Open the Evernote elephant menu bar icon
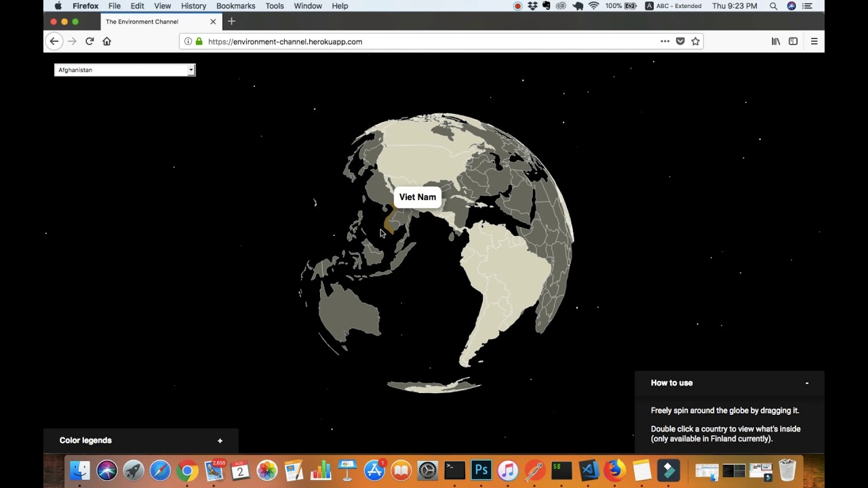Viewport: 868px width, 488px height. point(546,6)
